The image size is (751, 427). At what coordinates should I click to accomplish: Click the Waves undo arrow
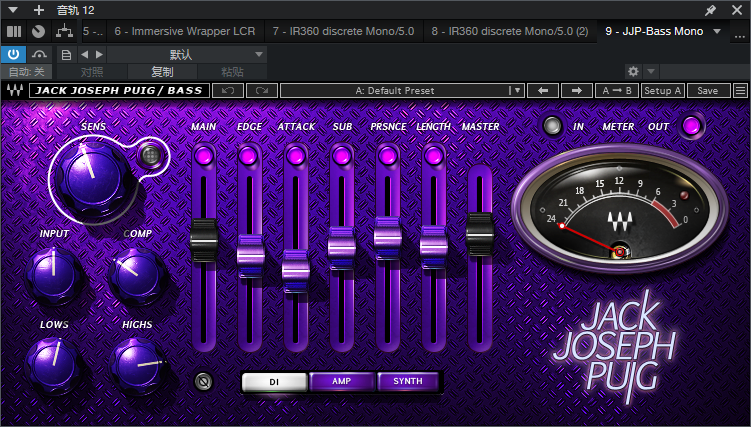[228, 90]
